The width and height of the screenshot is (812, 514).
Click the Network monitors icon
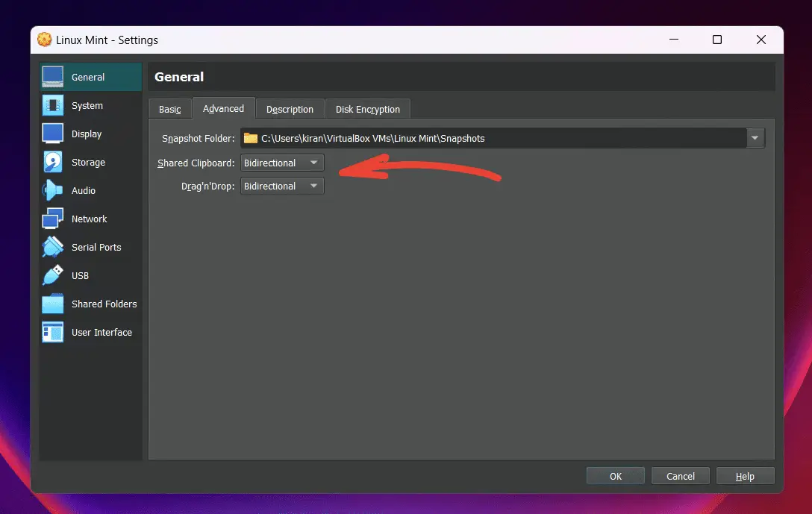point(52,219)
